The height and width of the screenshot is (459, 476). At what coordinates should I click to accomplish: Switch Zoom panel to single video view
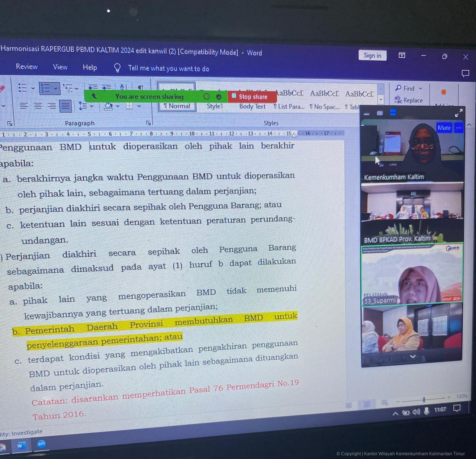pos(380,113)
